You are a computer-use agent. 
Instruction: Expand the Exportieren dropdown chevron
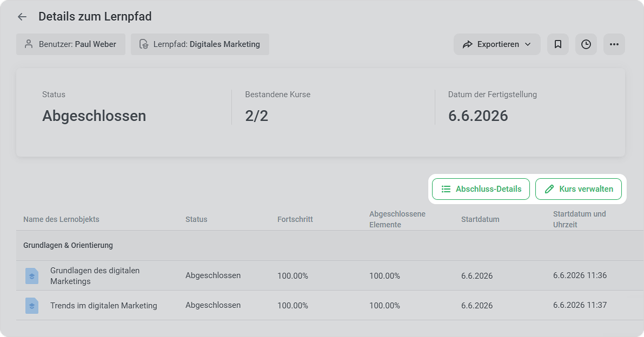pyautogui.click(x=528, y=44)
